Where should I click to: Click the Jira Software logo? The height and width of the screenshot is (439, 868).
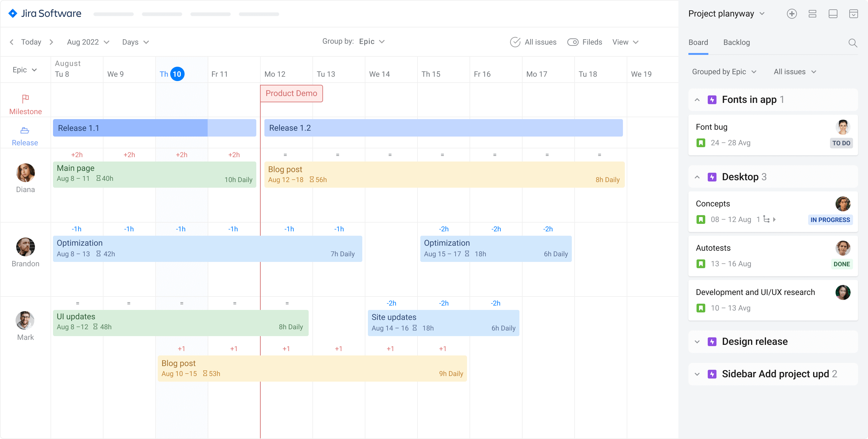click(45, 13)
